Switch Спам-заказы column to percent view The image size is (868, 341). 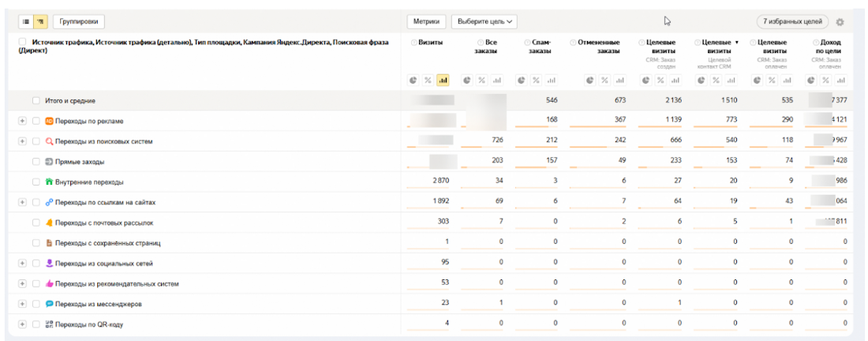pyautogui.click(x=537, y=80)
